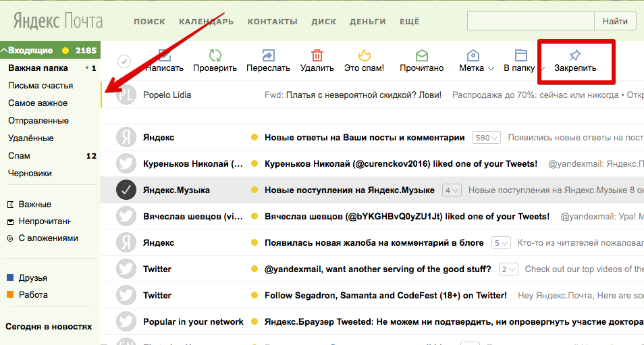Viewport: 644px width, 345px height.
Task: Click the Переслать forward icon
Action: [x=268, y=55]
